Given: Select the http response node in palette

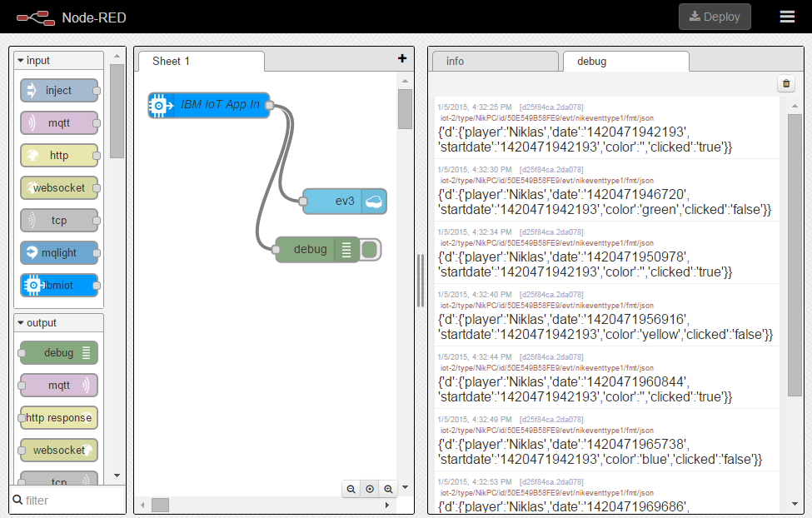Looking at the screenshot, I should (59, 418).
